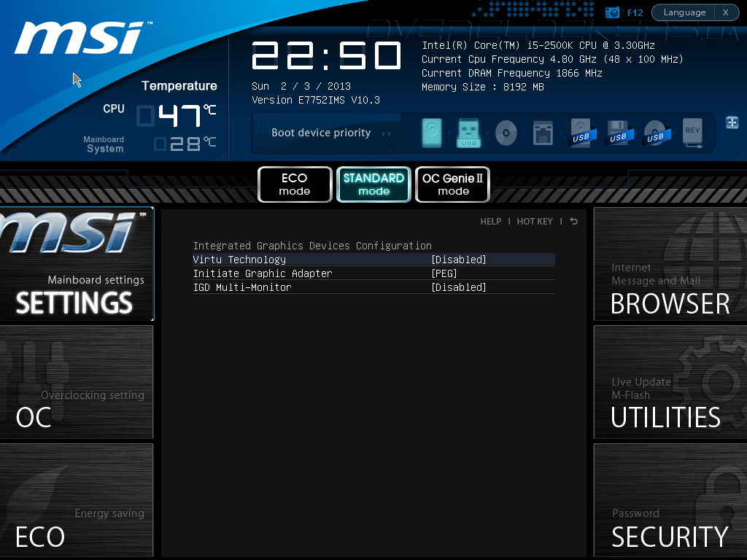Select the Initiate Graphic Adapter row label
The height and width of the screenshot is (560, 747).
point(263,273)
